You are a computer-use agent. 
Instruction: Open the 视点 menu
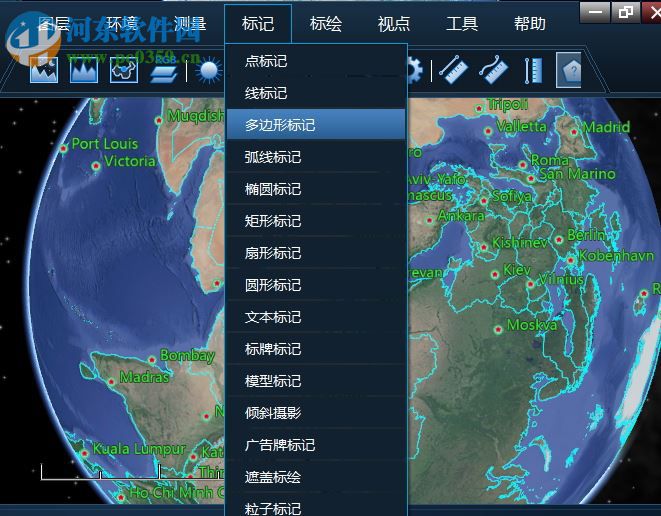tap(394, 24)
